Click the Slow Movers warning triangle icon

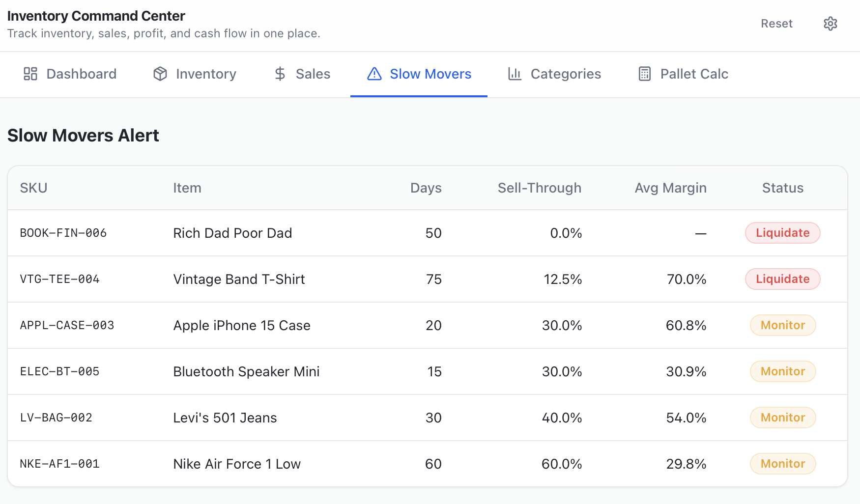[x=374, y=74]
